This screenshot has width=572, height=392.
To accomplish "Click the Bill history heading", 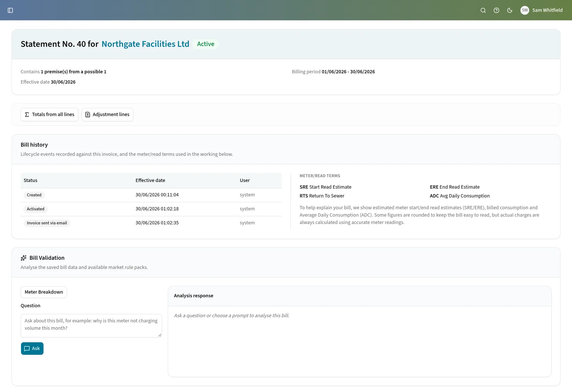I will click(x=34, y=145).
